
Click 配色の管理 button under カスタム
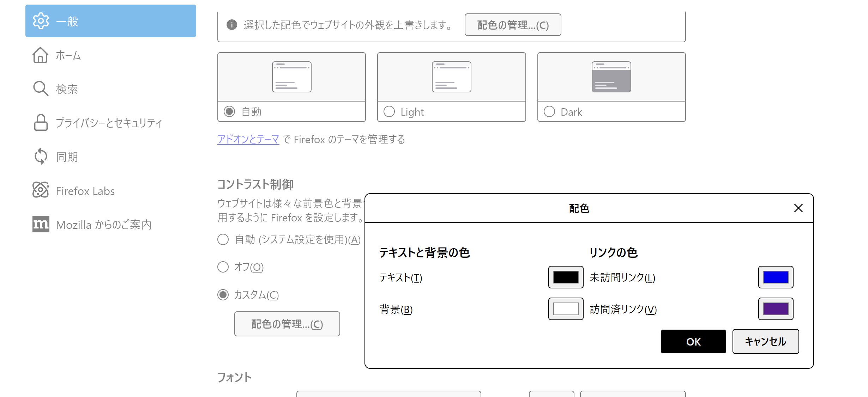tap(287, 324)
